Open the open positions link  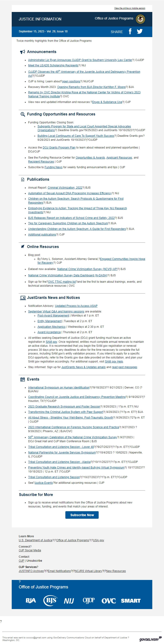coord(71,81)
